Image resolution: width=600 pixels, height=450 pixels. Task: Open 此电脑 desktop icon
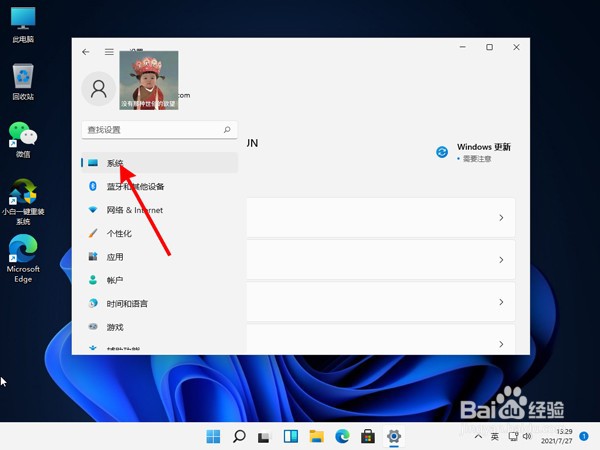tap(23, 25)
